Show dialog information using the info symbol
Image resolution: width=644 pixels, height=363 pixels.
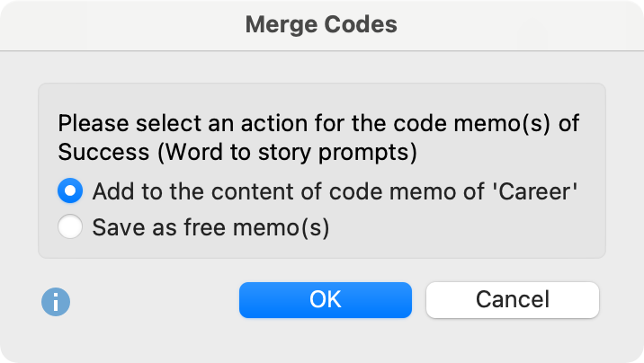pyautogui.click(x=56, y=302)
